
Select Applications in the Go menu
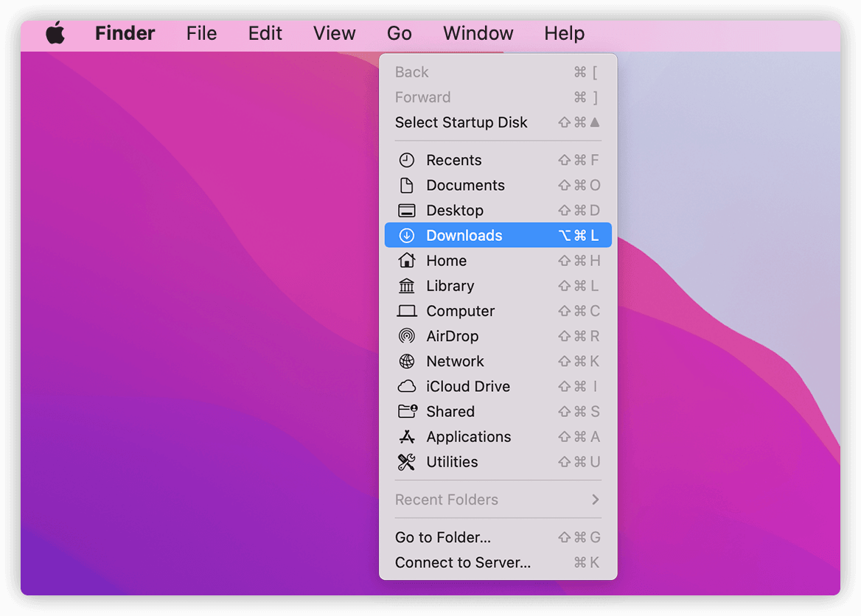(498, 436)
